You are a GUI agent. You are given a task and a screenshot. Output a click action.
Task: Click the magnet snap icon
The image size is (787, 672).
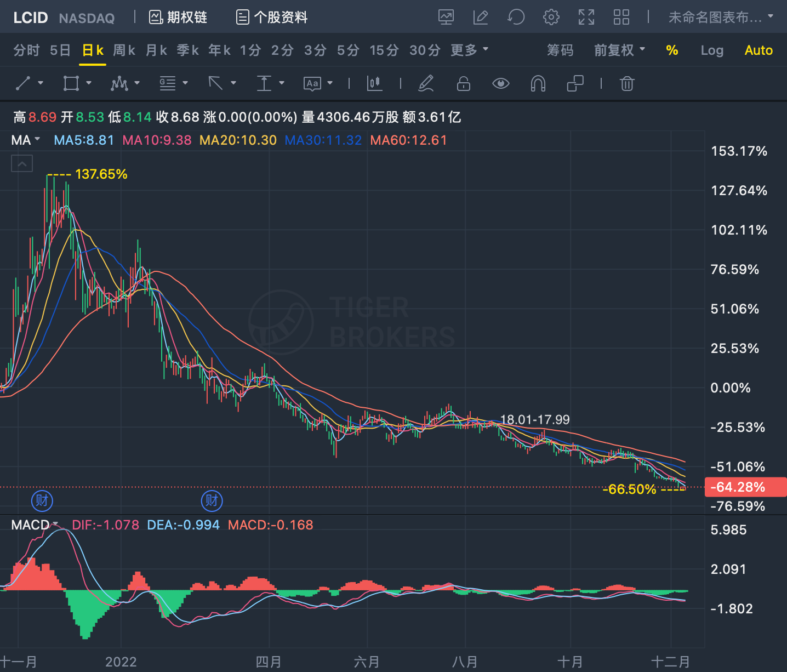pyautogui.click(x=538, y=83)
